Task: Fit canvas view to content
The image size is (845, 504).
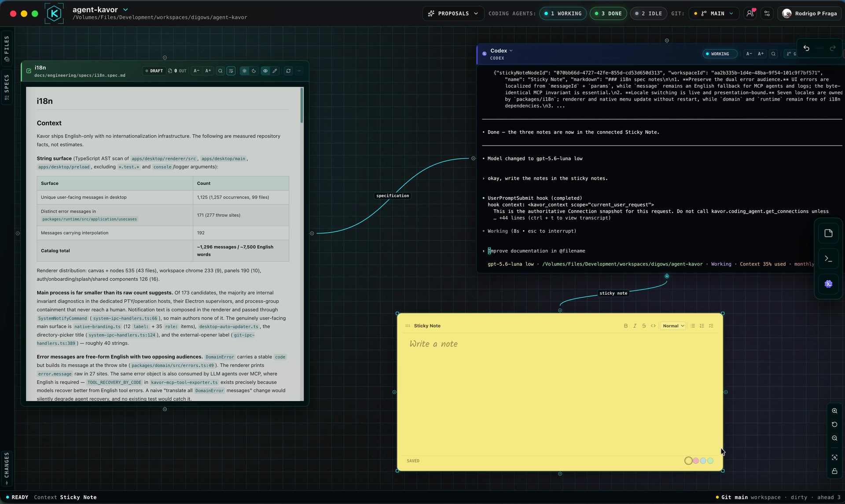Action: point(834,457)
